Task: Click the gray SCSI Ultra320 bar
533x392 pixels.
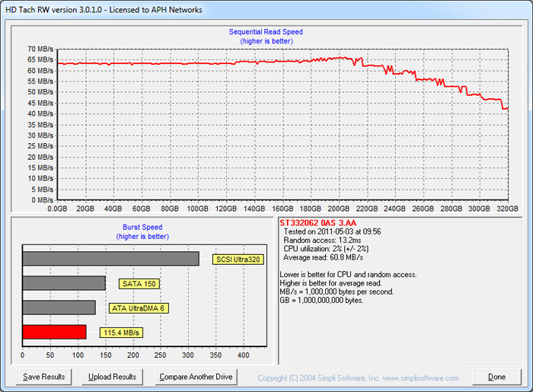Action: click(110, 259)
